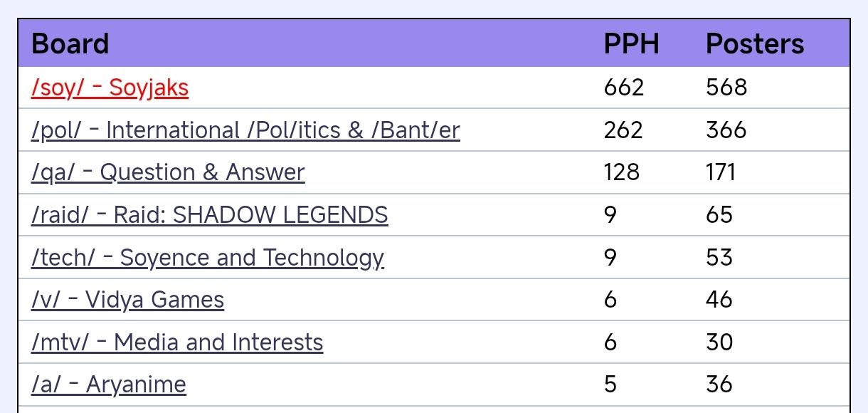Viewport: 868px width, 413px height.
Task: Visit the /qa/ Question & Answer board
Action: (x=168, y=172)
